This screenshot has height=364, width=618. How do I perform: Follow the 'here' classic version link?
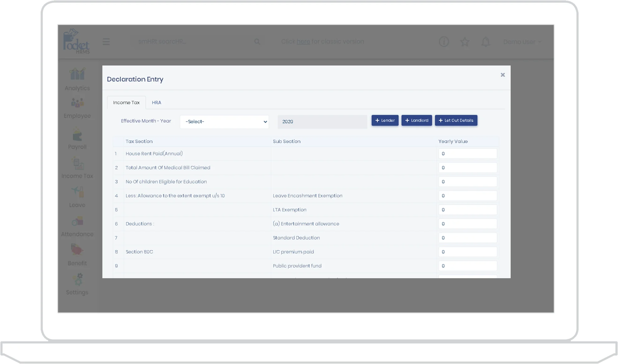tap(303, 41)
